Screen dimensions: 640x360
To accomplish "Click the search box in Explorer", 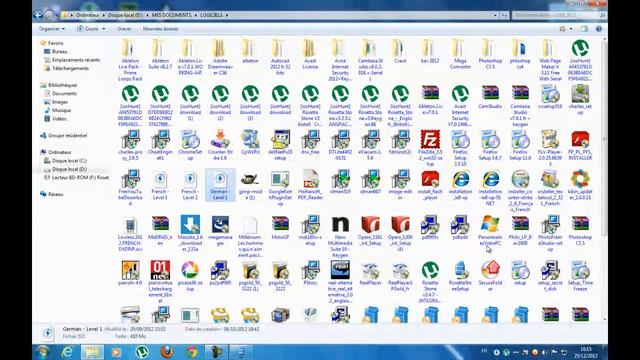I will click(558, 15).
